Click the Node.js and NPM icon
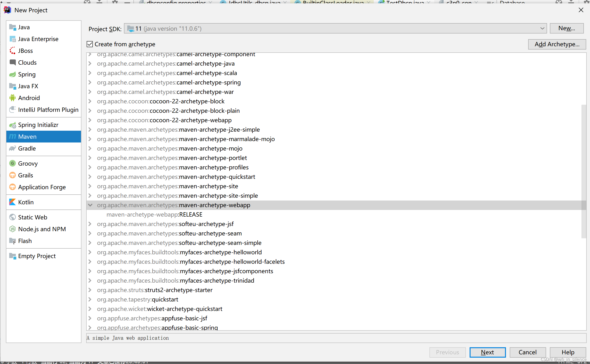The image size is (590, 364). 12,229
